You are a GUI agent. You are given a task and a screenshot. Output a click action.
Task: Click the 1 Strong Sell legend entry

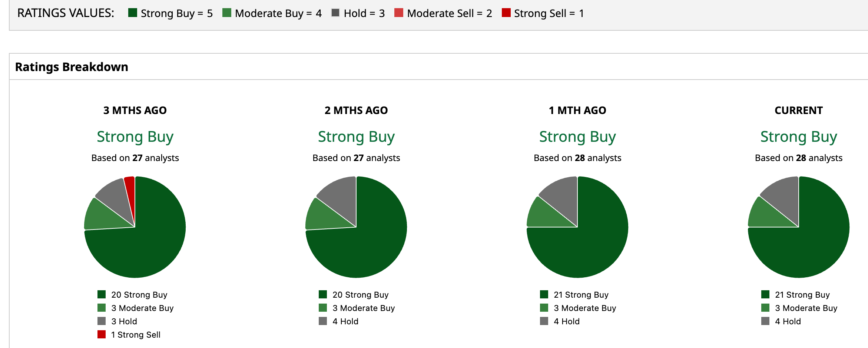[x=129, y=335]
